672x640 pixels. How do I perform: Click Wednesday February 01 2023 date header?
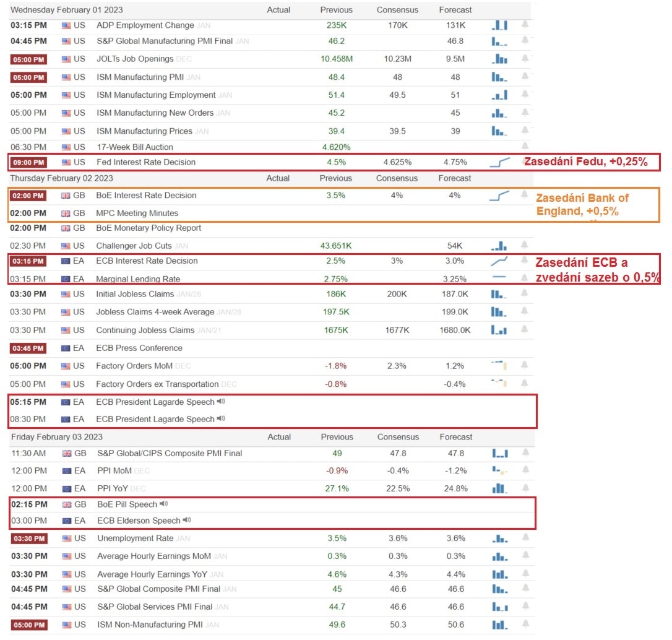click(x=66, y=10)
